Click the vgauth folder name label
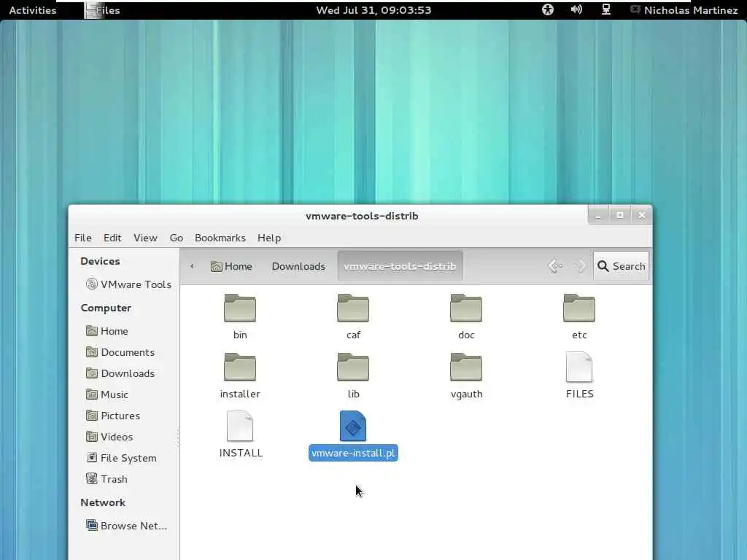747x560 pixels. click(466, 394)
